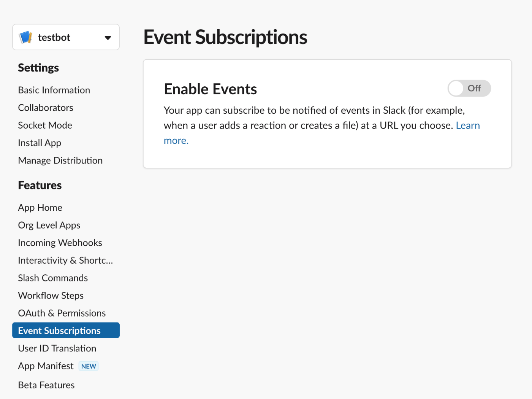Image resolution: width=532 pixels, height=399 pixels.
Task: Select Socket Mode in sidebar
Action: [x=45, y=125]
